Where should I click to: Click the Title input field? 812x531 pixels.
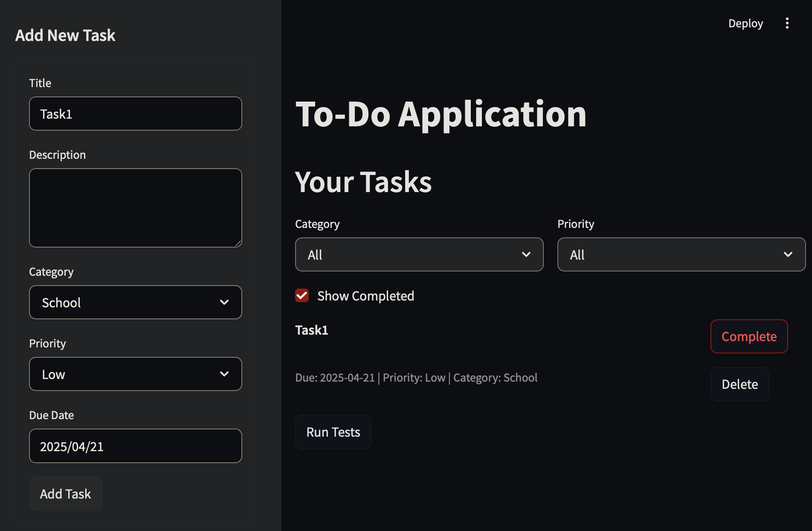136,114
